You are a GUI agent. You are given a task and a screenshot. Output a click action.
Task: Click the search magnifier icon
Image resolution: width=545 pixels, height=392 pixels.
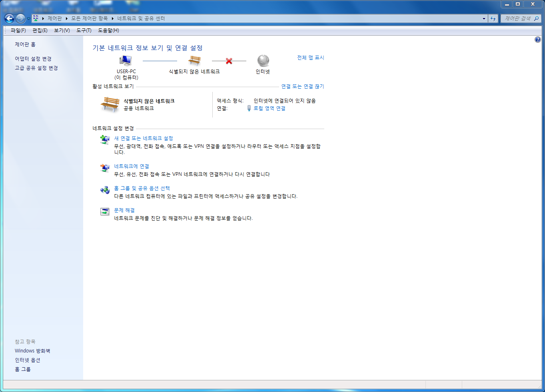(x=536, y=18)
